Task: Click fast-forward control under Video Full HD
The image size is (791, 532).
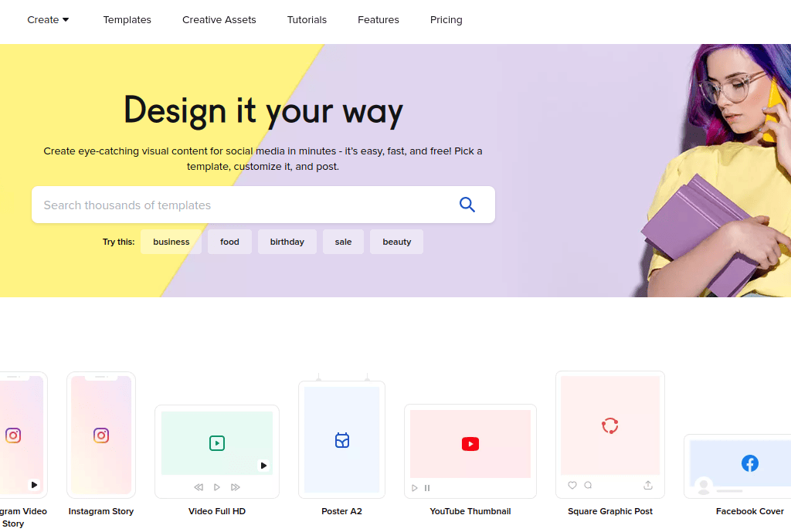Action: point(235,487)
